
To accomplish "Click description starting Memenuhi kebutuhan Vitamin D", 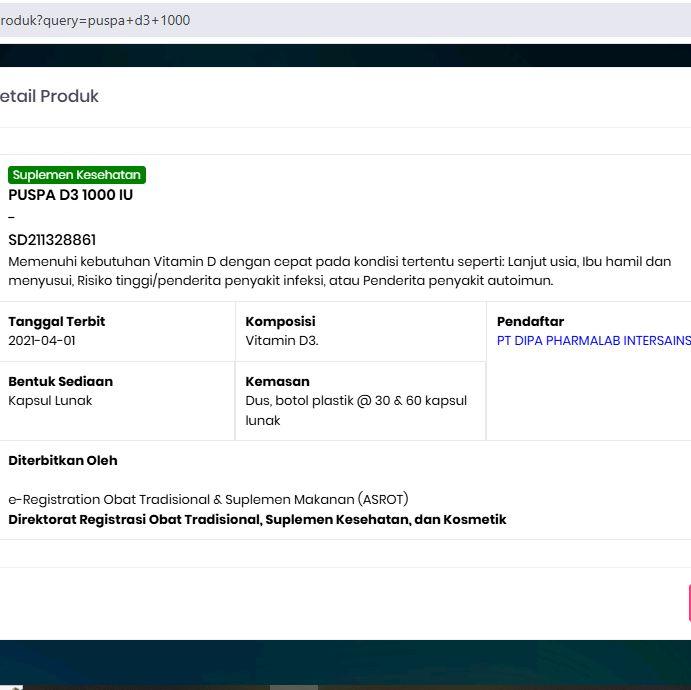I will [340, 271].
